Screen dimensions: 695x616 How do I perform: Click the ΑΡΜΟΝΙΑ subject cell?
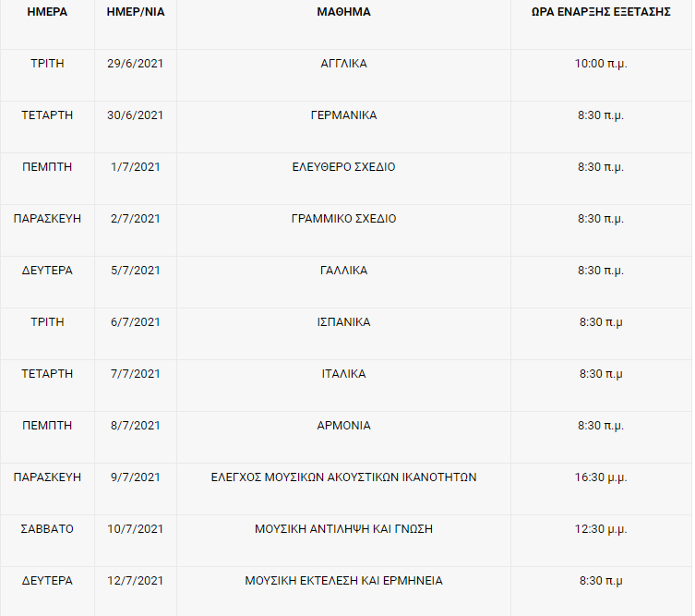pyautogui.click(x=343, y=426)
